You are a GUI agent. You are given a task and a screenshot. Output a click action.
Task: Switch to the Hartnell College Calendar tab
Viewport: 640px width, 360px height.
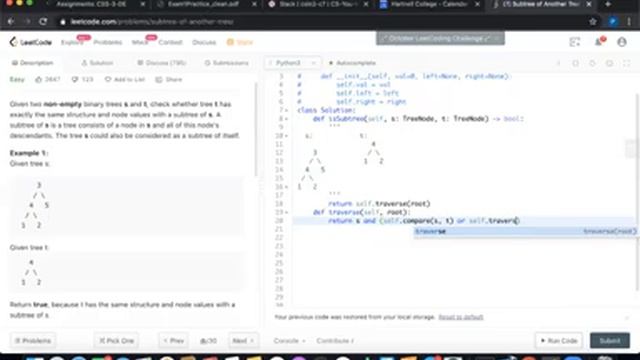[x=429, y=4]
